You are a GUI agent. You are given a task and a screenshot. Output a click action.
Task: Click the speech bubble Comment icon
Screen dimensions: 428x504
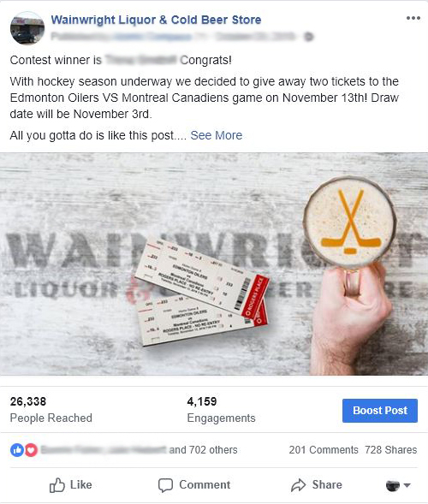tap(165, 485)
